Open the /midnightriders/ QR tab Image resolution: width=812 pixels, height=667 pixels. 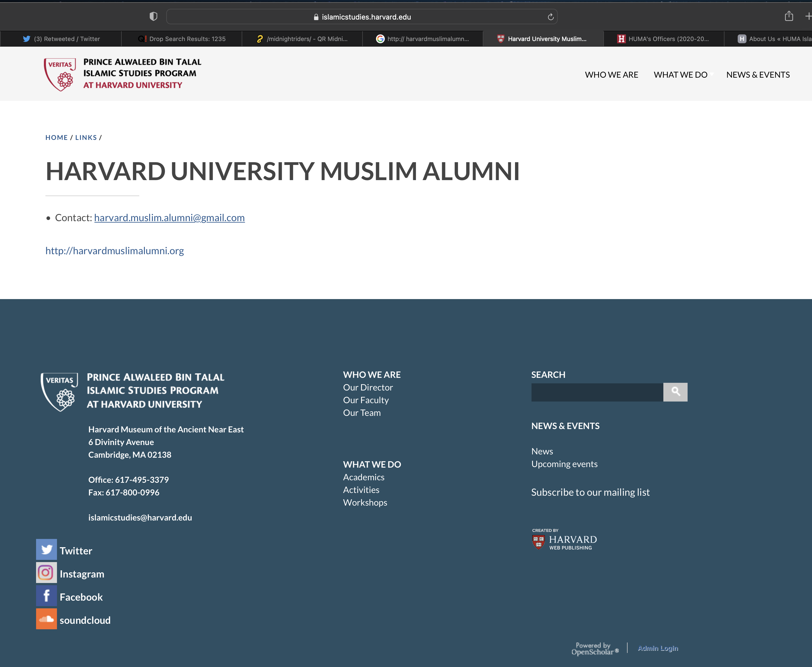tap(302, 39)
